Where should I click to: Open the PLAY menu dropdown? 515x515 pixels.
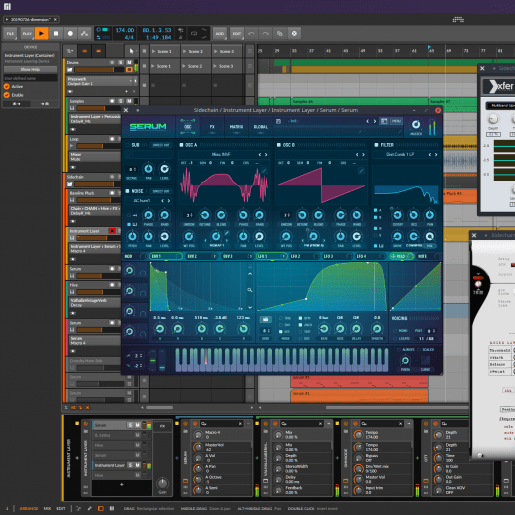27,33
